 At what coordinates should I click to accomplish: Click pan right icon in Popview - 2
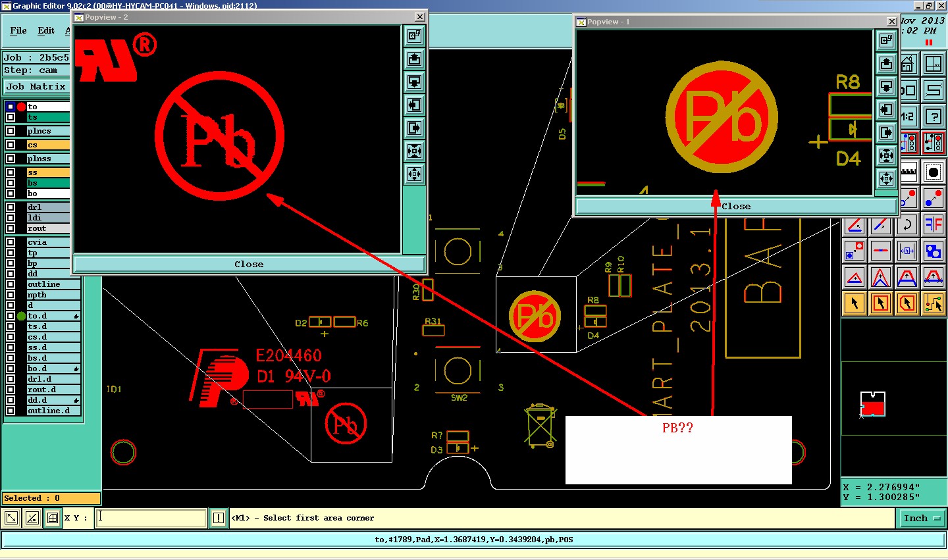[x=414, y=128]
